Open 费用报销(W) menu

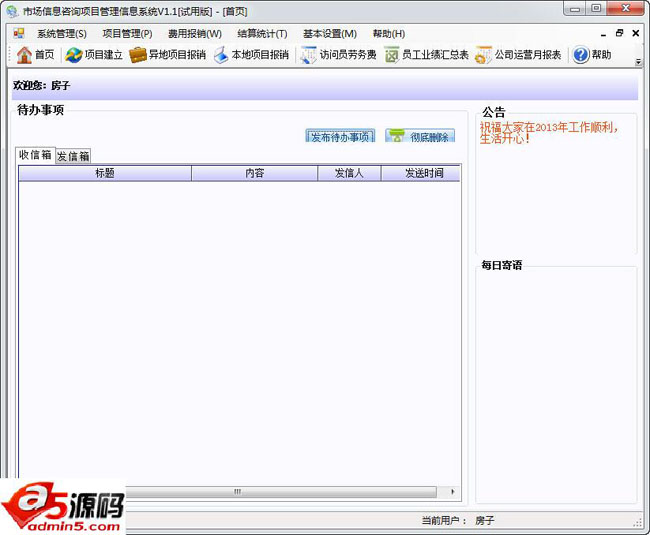tap(195, 34)
